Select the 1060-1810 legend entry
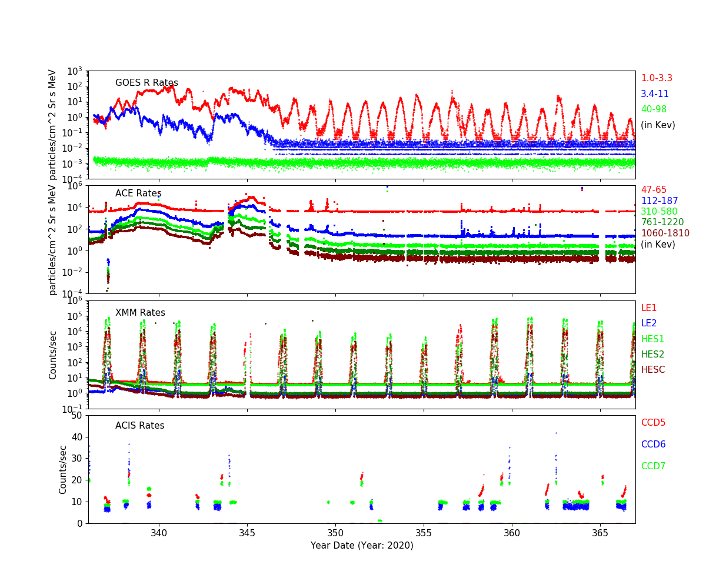Screen dimensions: 706x588 click(665, 233)
